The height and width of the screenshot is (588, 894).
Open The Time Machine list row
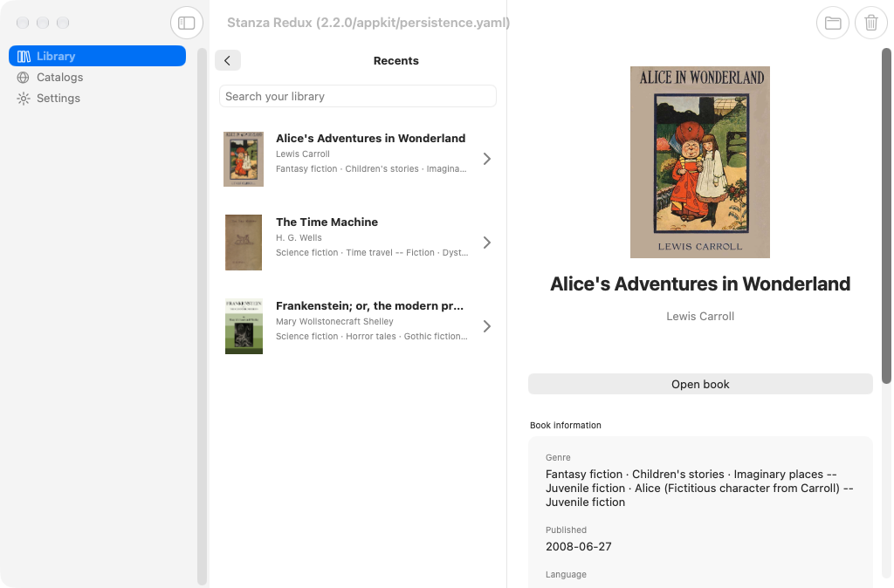pyautogui.click(x=357, y=243)
